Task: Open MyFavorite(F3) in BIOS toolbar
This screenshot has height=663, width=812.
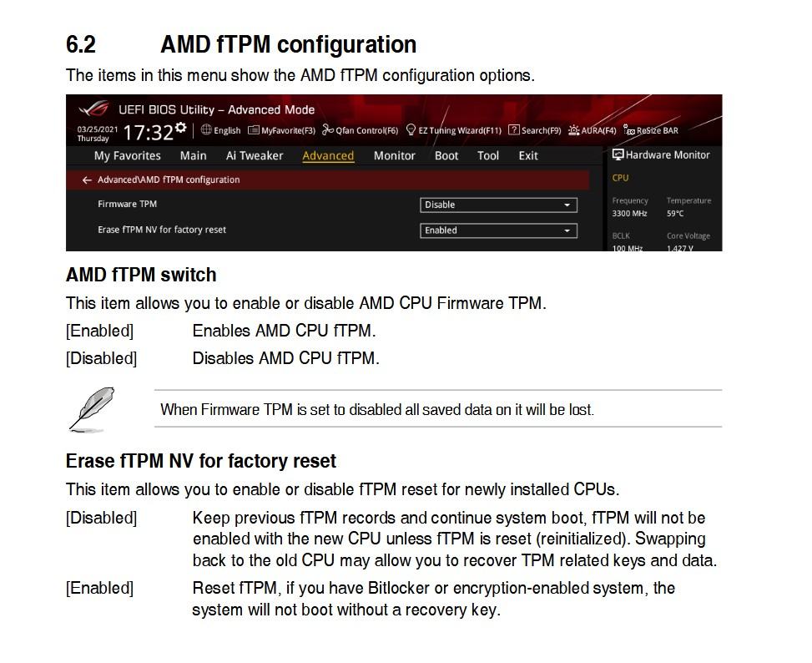Action: point(282,130)
